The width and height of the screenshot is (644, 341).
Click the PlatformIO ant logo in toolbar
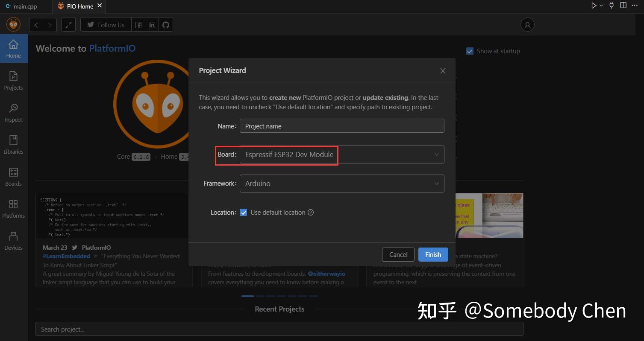click(14, 25)
